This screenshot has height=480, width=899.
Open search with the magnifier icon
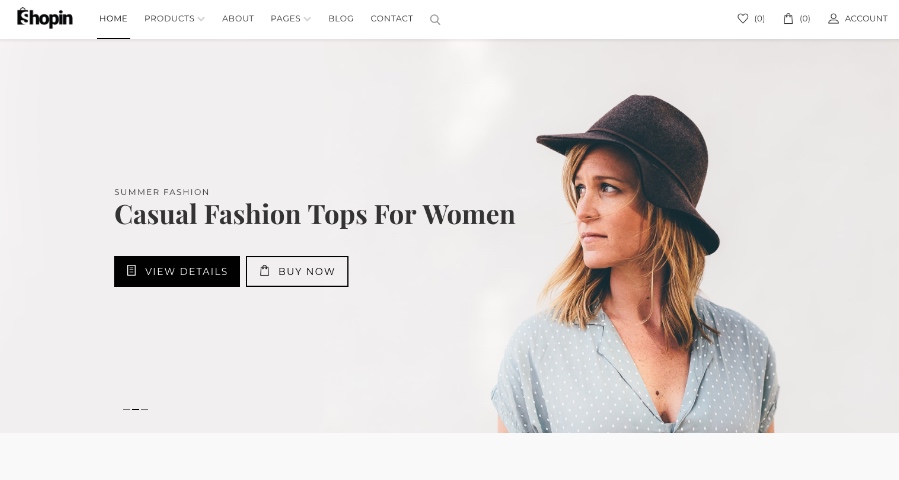pyautogui.click(x=435, y=19)
